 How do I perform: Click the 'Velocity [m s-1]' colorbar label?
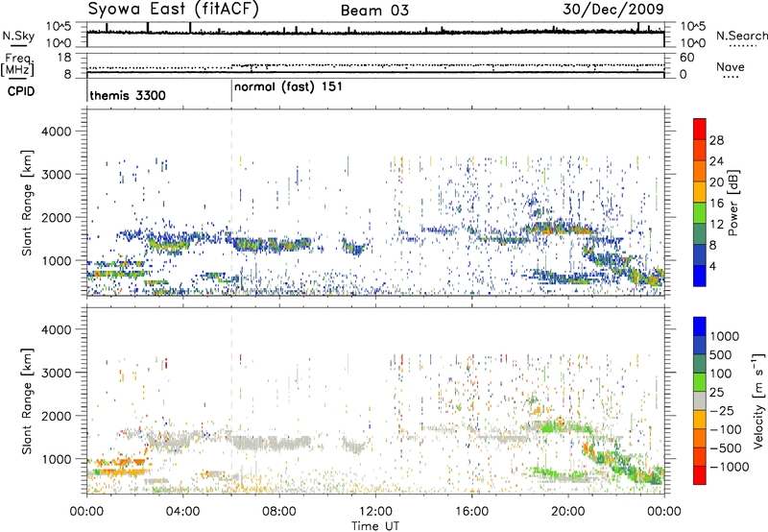pos(758,400)
